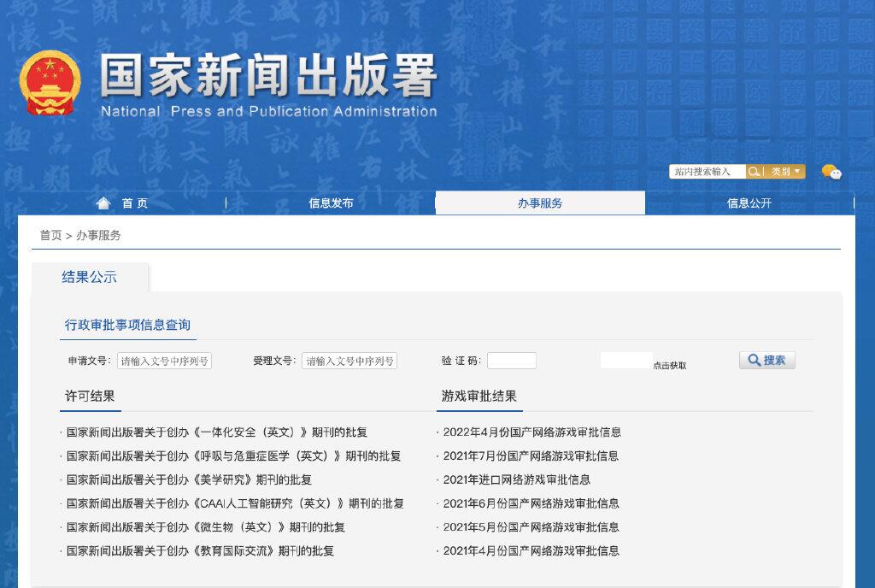
Task: Click the 验证码 input box
Action: click(511, 360)
